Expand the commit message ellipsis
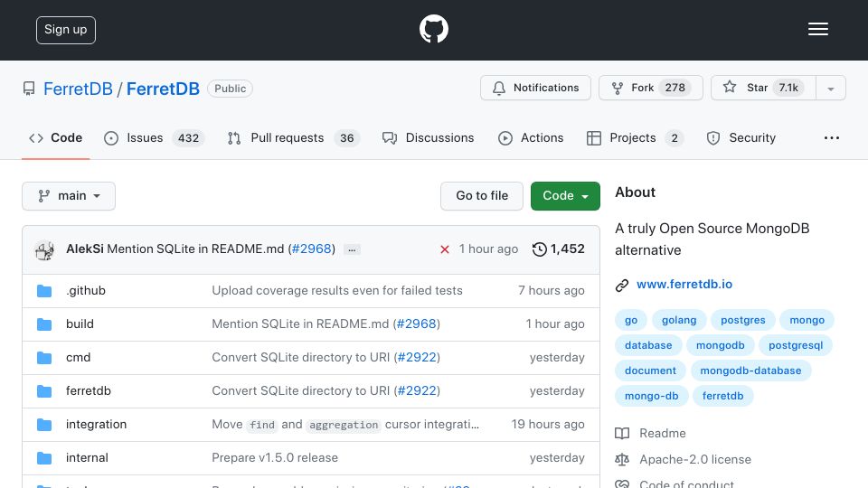Image resolution: width=868 pixels, height=488 pixels. click(x=352, y=249)
